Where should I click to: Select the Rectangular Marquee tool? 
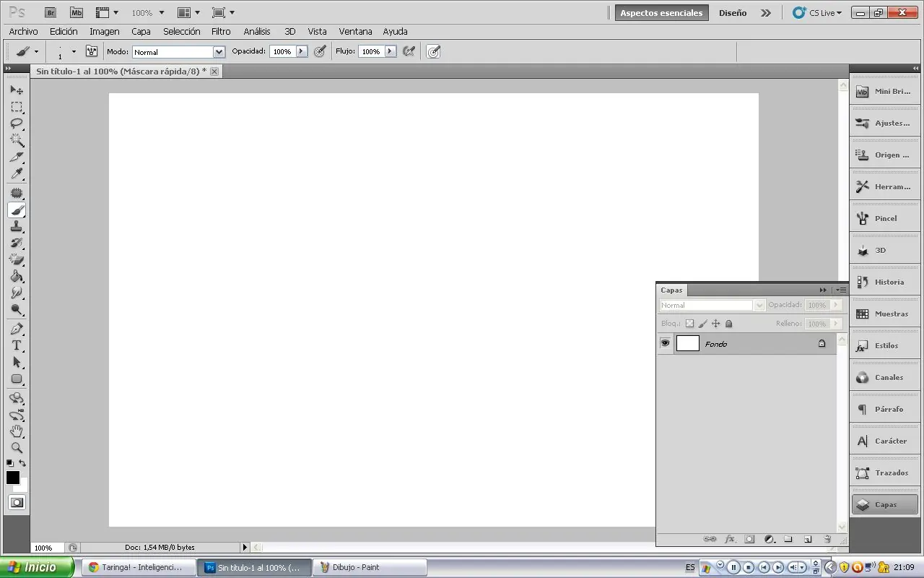pos(17,107)
